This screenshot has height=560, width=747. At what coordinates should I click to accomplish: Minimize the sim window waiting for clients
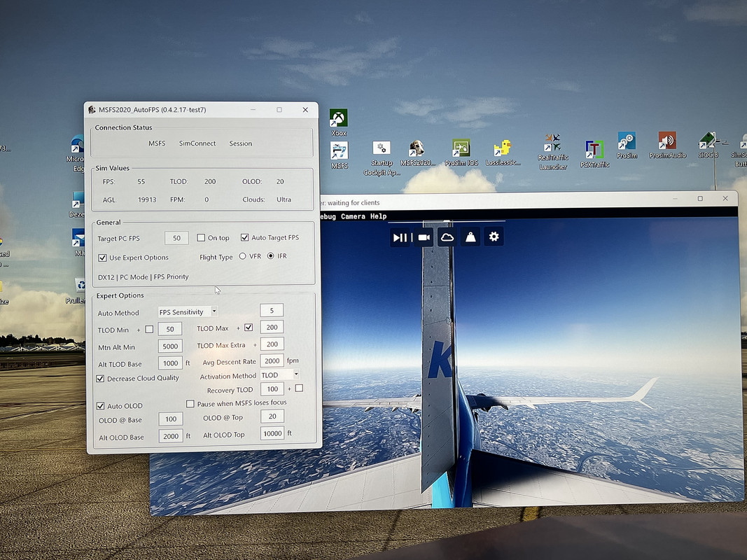click(x=676, y=199)
